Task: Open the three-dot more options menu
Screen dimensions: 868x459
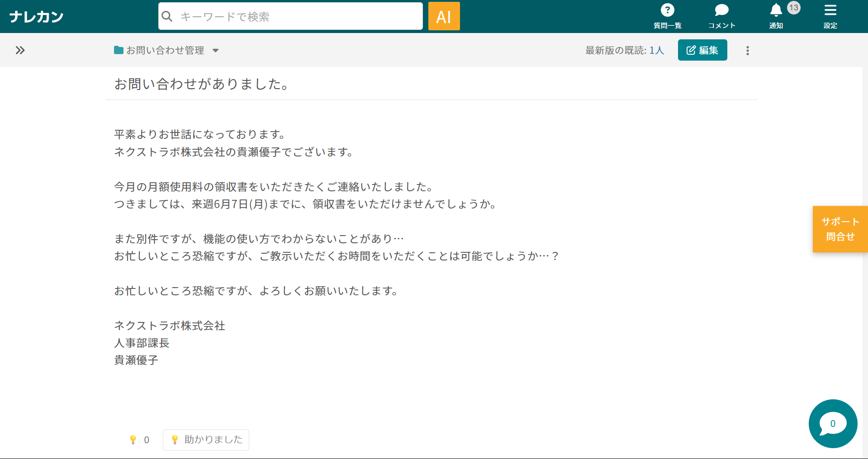Action: coord(747,51)
